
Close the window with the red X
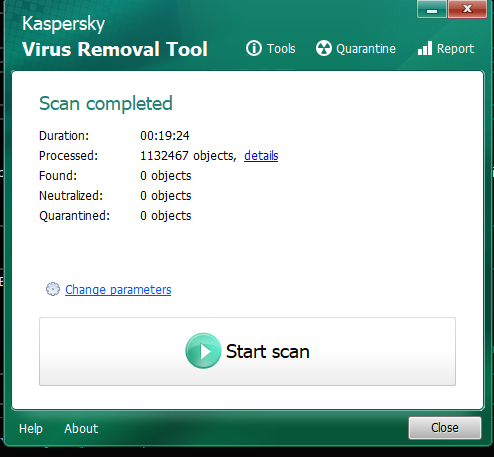[x=467, y=9]
